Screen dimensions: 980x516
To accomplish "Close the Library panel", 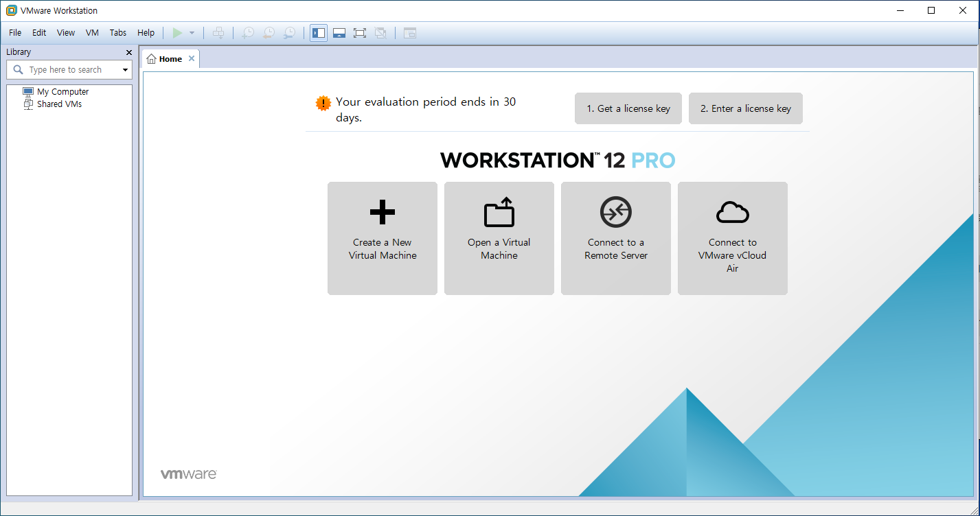I will tap(129, 52).
